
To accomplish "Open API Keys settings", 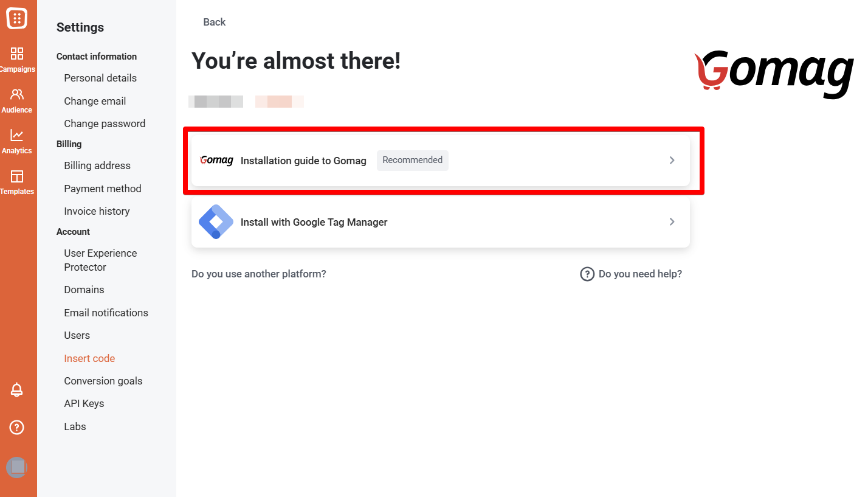I will tap(84, 403).
